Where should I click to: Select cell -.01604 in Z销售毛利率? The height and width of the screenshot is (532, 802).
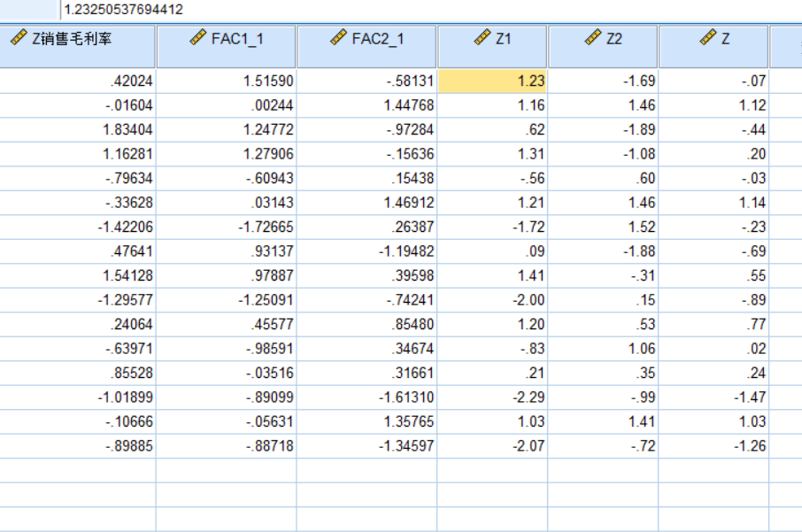pos(77,105)
